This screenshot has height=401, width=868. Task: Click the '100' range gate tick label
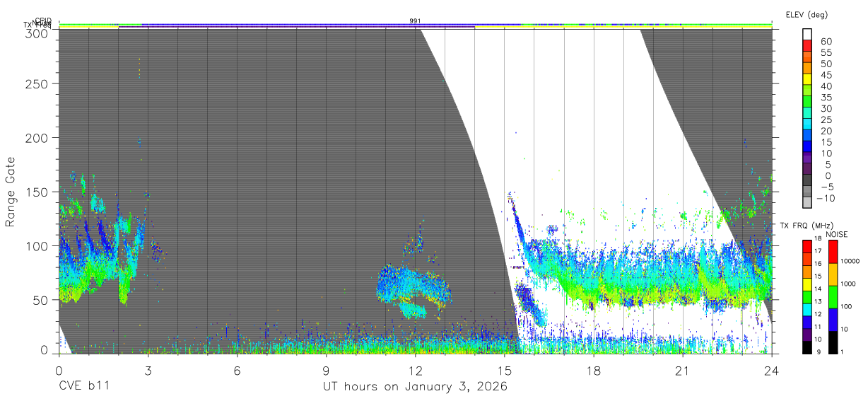click(38, 245)
